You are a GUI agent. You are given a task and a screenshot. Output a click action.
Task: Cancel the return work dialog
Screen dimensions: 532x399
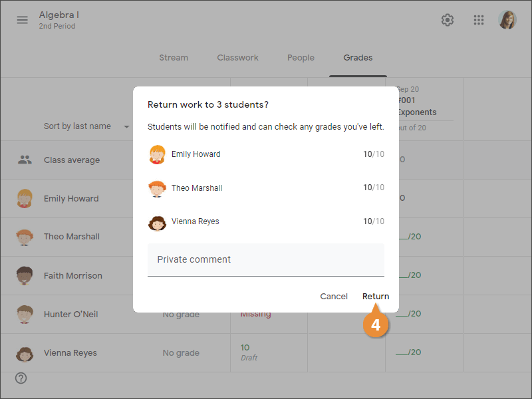334,297
